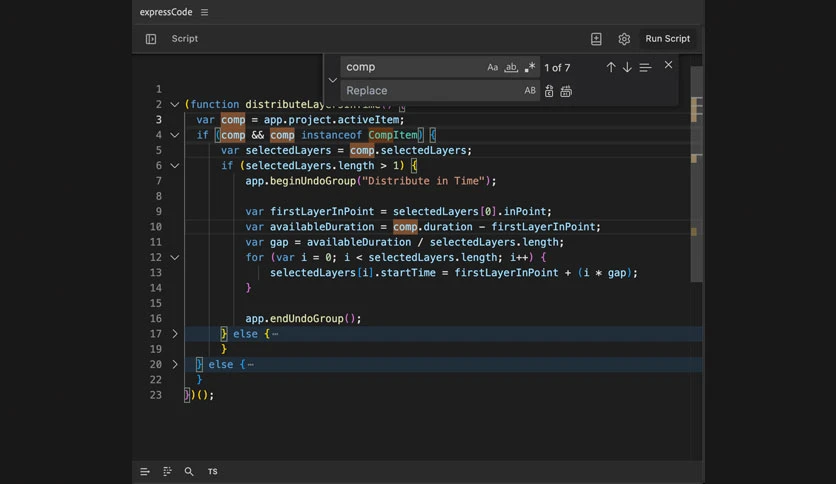Viewport: 836px width, 484px height.
Task: Toggle Use Regular Expression option
Action: pyautogui.click(x=529, y=67)
